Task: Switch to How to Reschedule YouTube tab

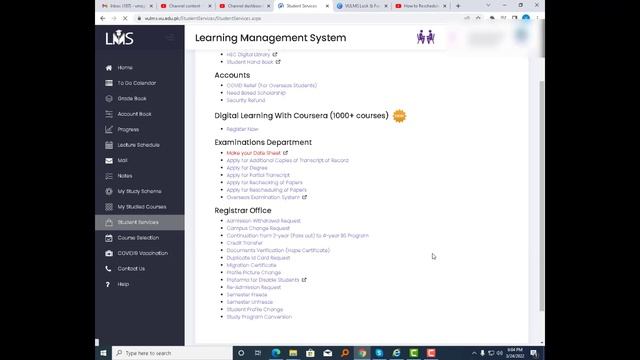Action: [x=420, y=6]
